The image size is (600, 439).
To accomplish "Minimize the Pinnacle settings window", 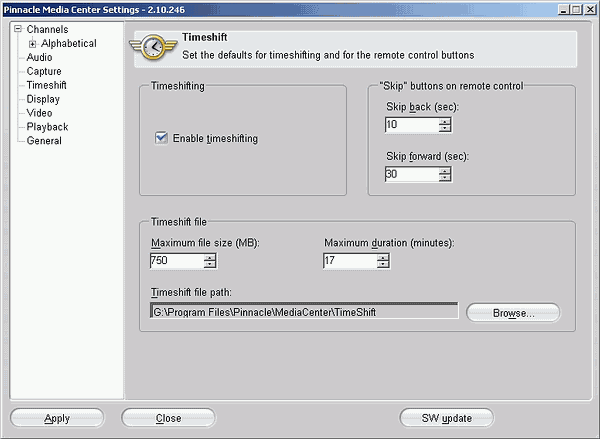I will coord(564,10).
